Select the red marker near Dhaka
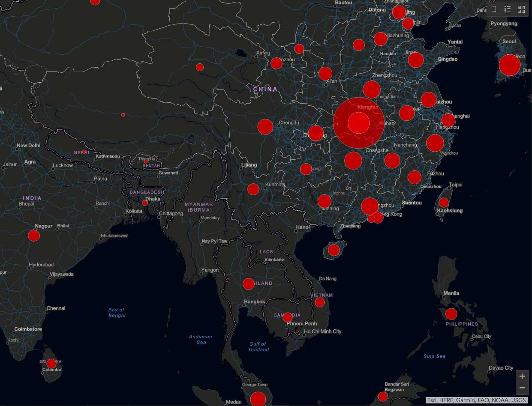 (145, 203)
